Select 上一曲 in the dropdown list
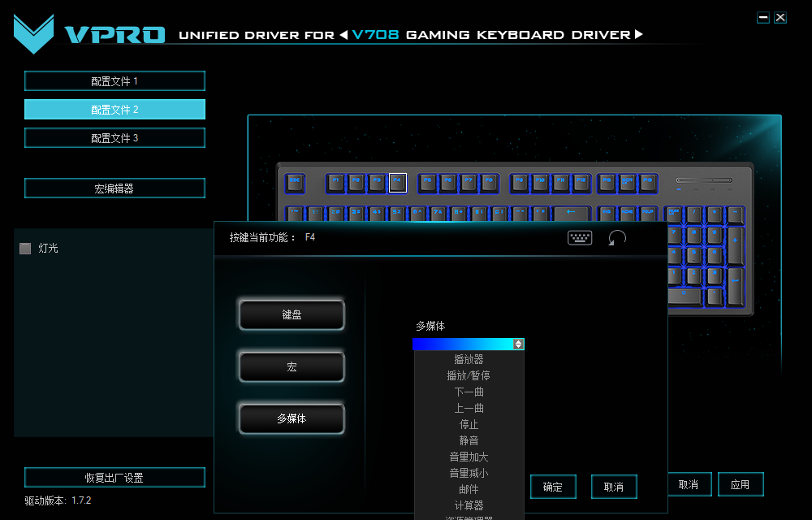Viewport: 812px width, 520px height. coord(469,408)
